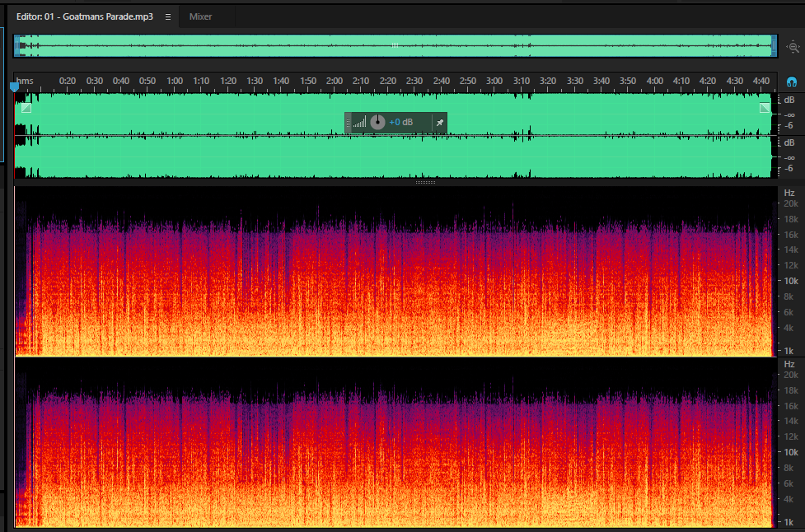Viewport: 805px width, 532px height.
Task: Click the dB label of the upper channel
Action: [x=789, y=100]
